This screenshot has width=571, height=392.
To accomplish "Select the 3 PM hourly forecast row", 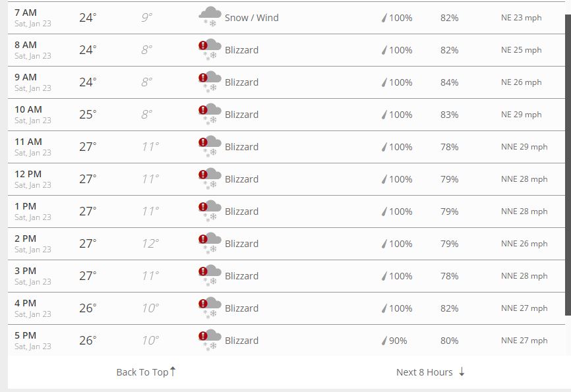I will click(x=286, y=276).
